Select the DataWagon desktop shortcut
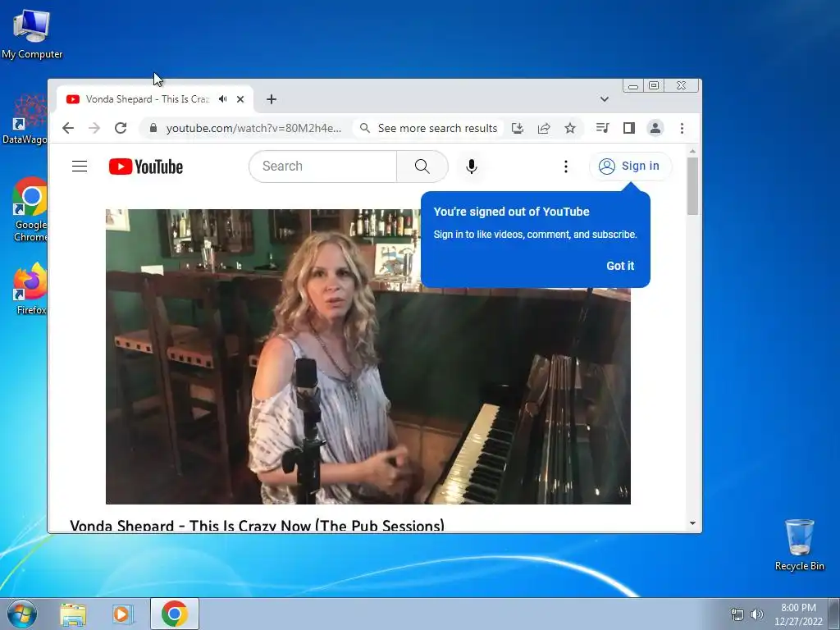 pos(25,120)
